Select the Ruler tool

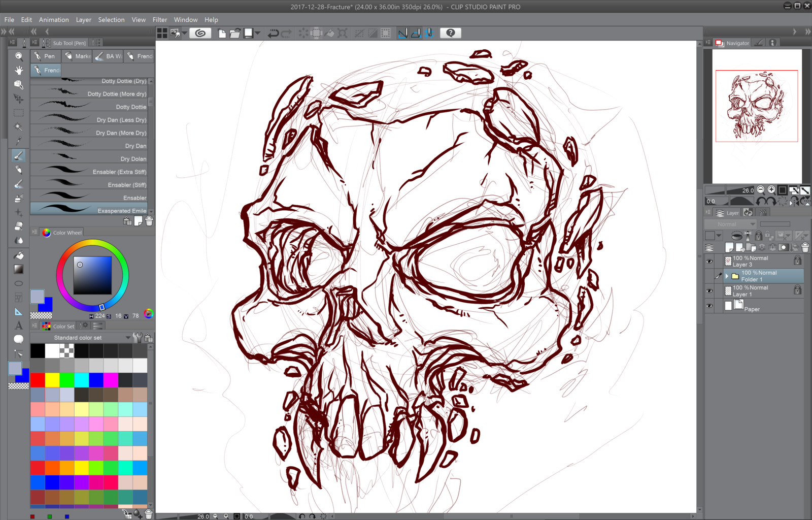19,312
